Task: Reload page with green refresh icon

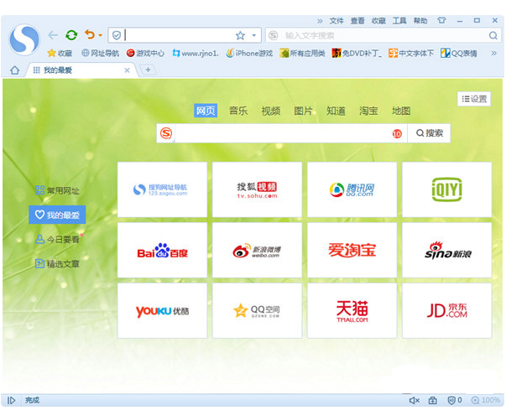Action: point(71,35)
